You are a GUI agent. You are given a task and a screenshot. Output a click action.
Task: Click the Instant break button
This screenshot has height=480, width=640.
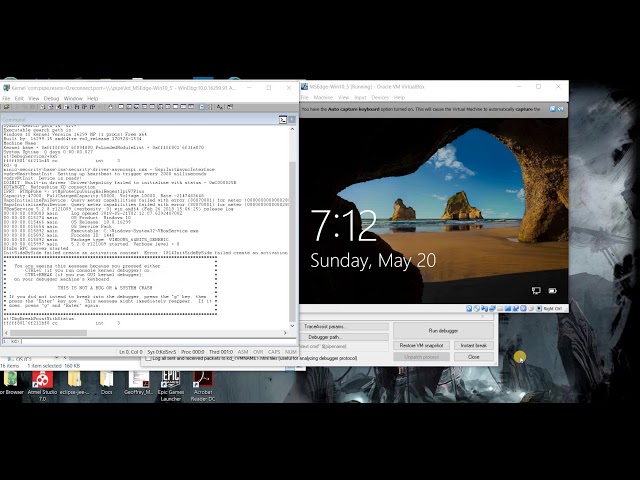[x=473, y=345]
